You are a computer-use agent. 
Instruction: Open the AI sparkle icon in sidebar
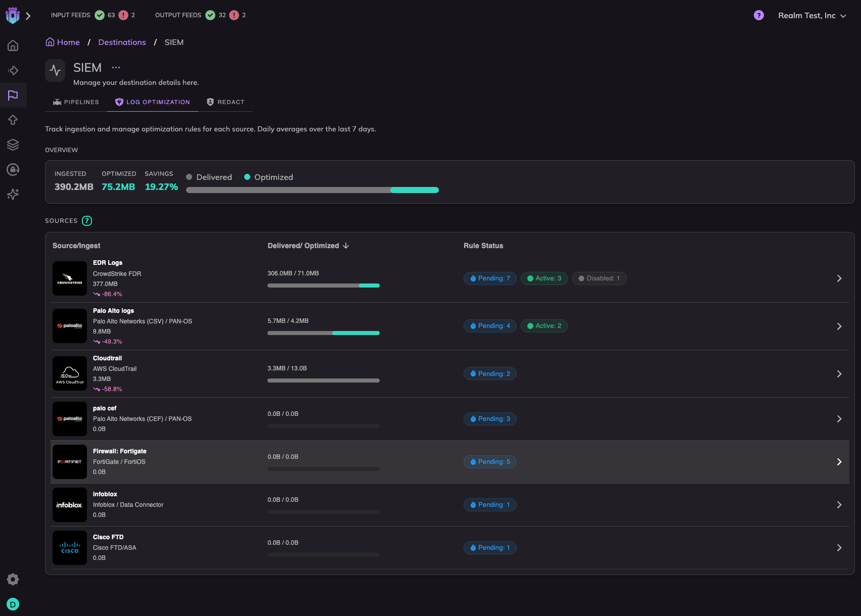click(x=13, y=194)
